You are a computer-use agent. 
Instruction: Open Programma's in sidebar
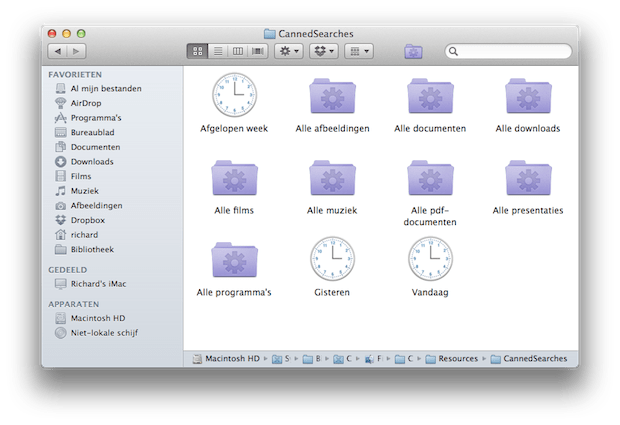88,118
